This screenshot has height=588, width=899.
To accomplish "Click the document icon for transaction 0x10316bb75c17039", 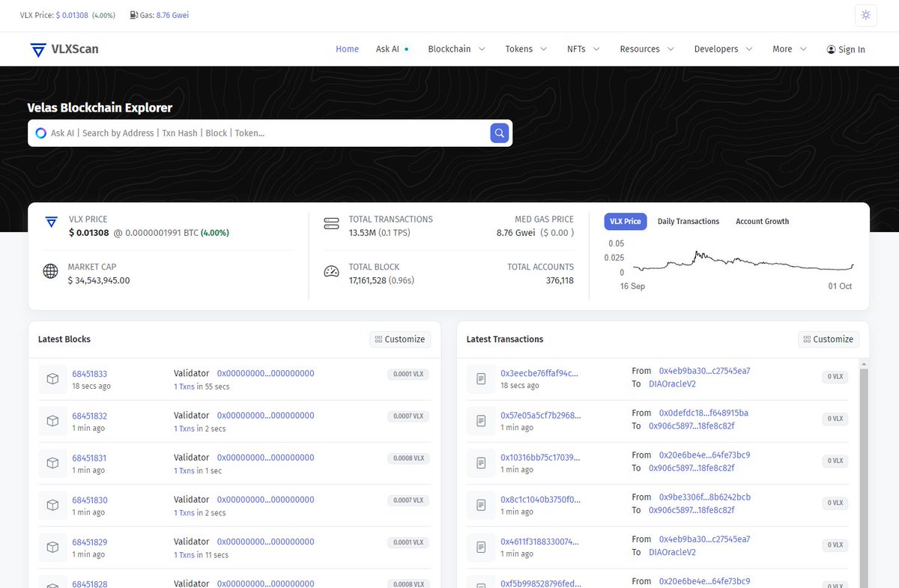I will point(481,464).
